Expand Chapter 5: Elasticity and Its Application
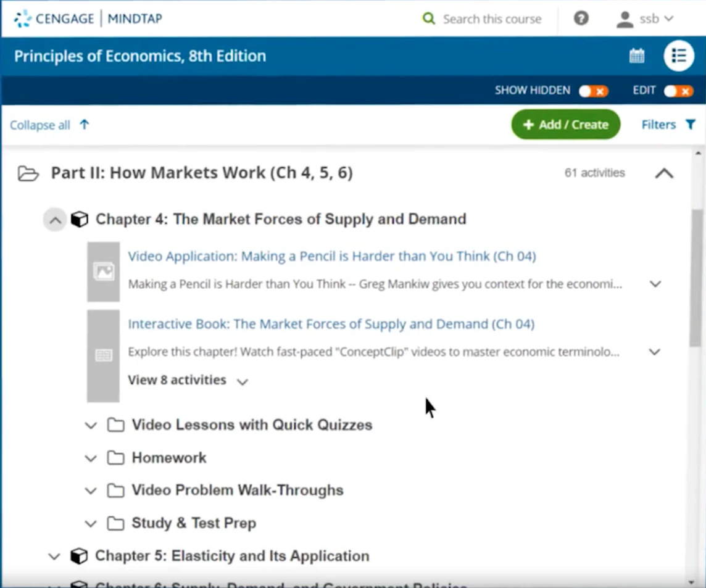 click(54, 556)
